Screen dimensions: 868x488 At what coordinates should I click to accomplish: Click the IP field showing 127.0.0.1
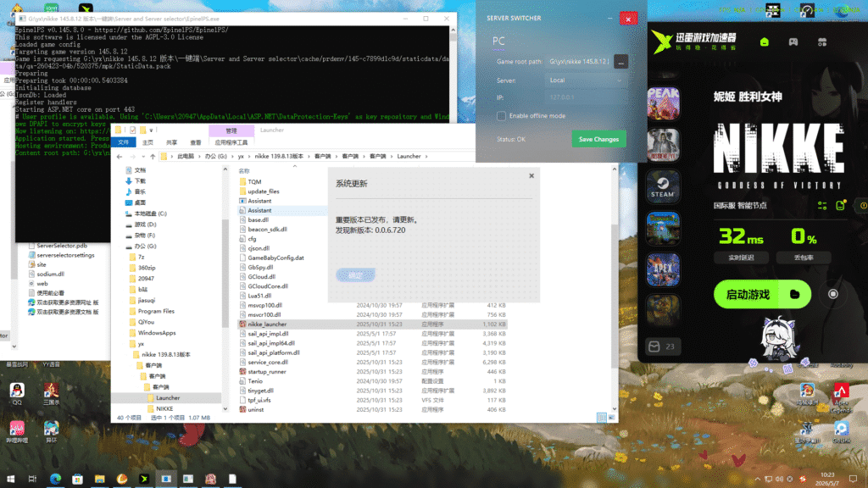coord(586,97)
